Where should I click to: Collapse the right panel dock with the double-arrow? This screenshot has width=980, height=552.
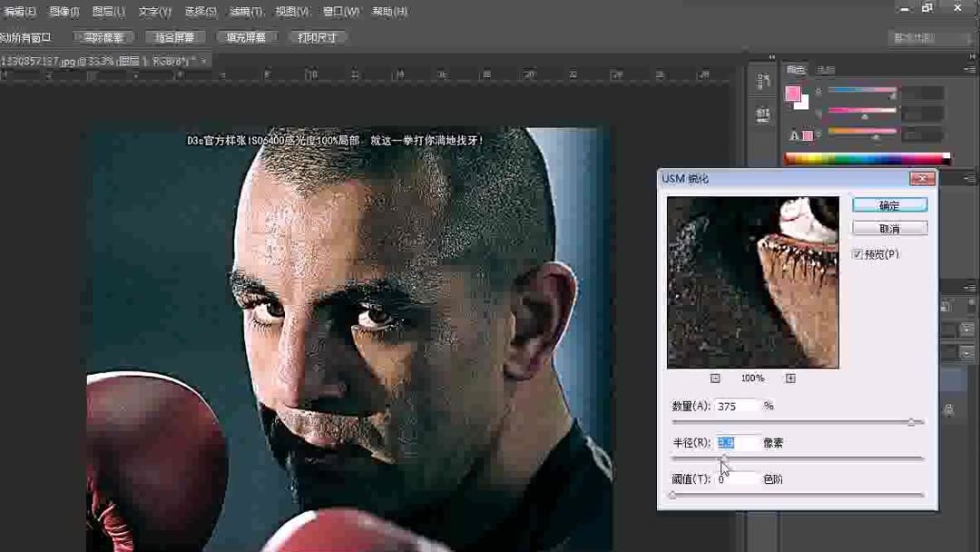971,56
